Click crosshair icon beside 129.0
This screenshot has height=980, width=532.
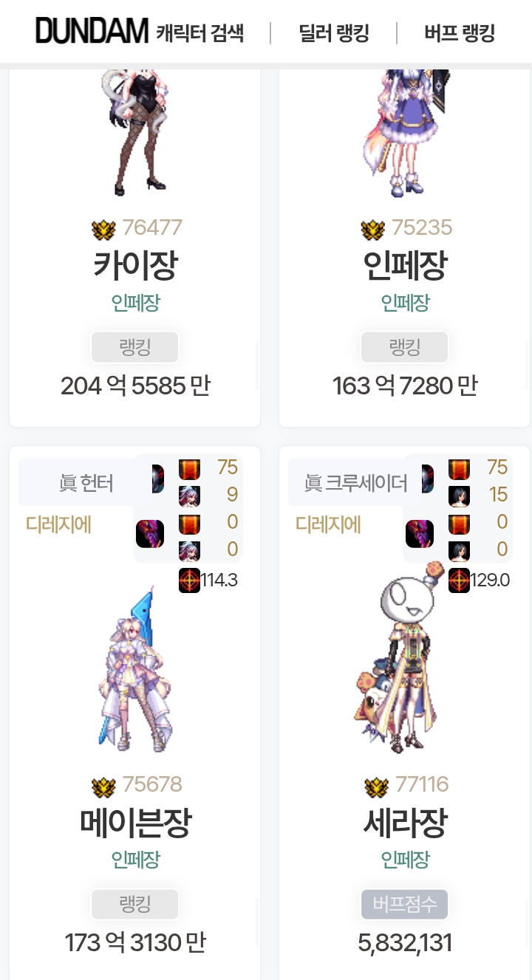point(459,580)
